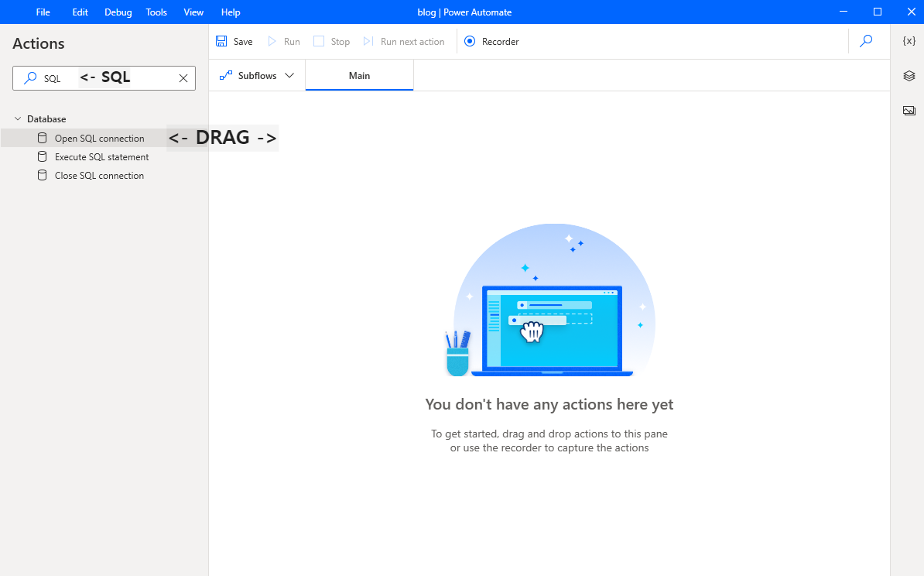
Task: Click the Run next action icon
Action: (x=368, y=41)
